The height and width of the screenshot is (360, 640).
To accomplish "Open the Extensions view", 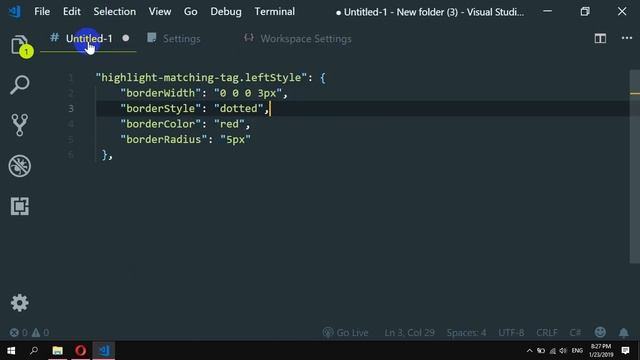I will pyautogui.click(x=20, y=206).
